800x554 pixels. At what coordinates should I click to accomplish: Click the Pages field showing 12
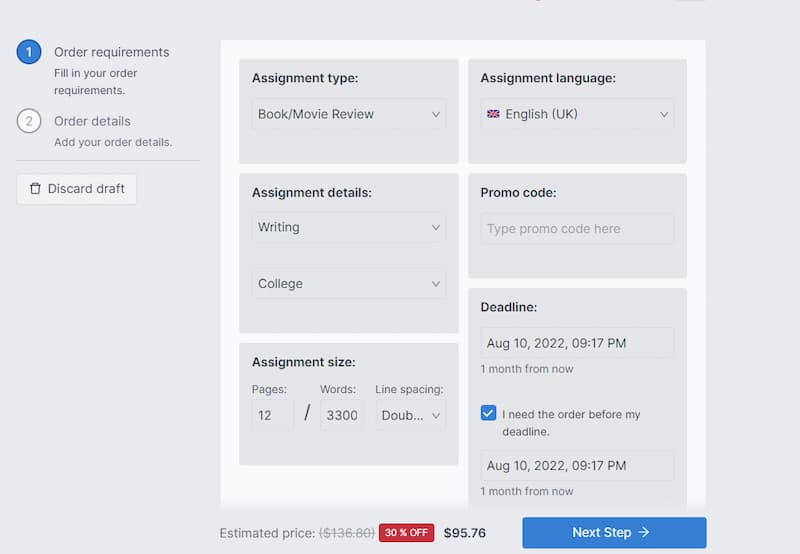[272, 415]
